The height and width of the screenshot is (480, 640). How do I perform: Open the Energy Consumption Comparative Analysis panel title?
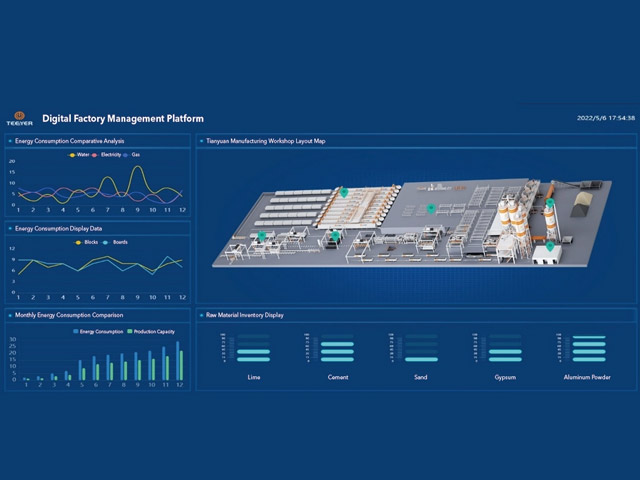click(69, 141)
